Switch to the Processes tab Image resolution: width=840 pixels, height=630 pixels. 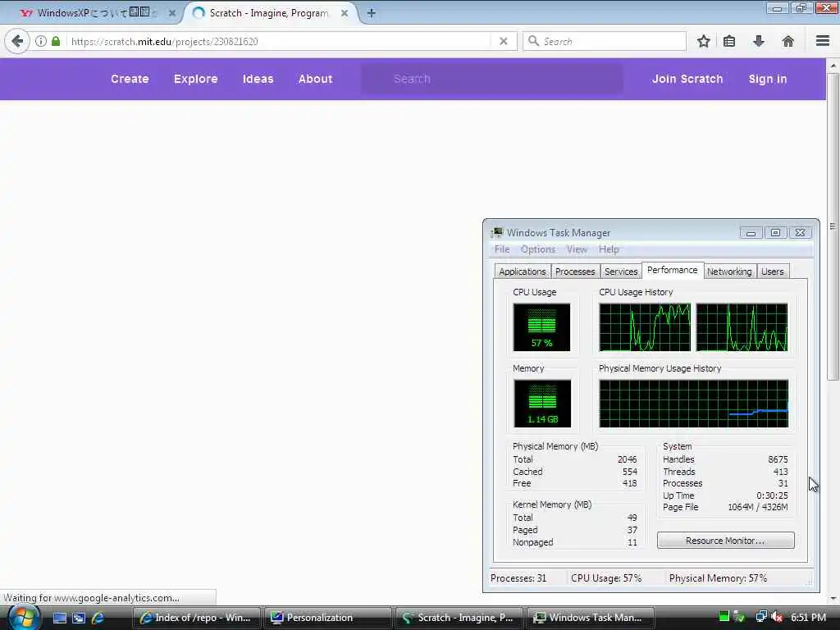[x=575, y=272]
